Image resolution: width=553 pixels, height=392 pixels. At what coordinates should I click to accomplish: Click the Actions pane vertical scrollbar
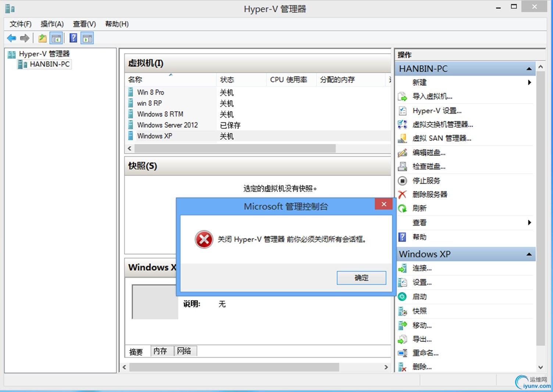coord(540,208)
